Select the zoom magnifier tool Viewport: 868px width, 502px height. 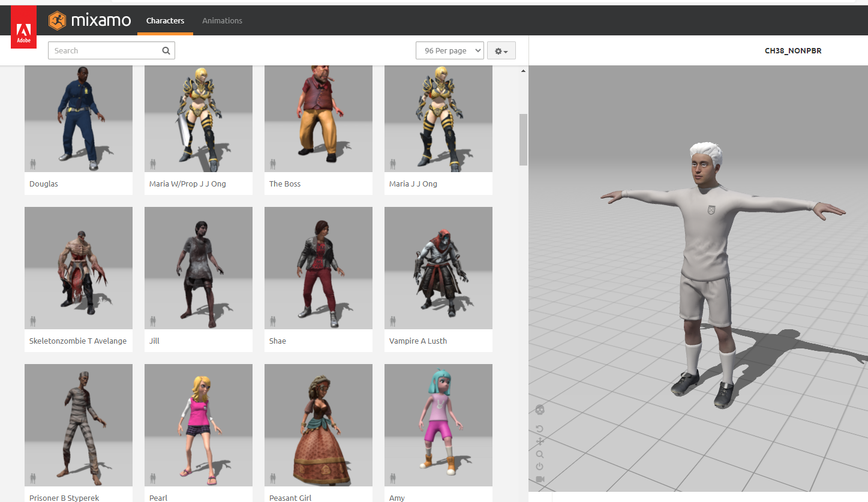(x=539, y=454)
